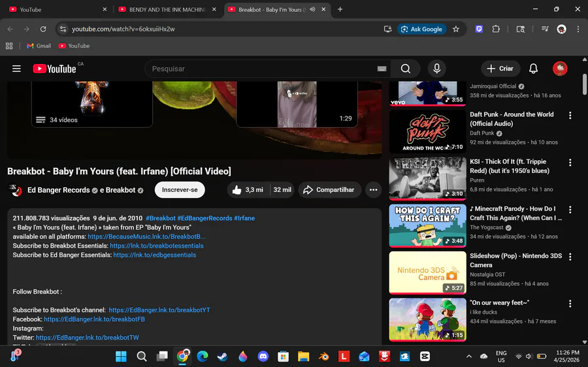Open the #EdBangerRecords hashtag
Image resolution: width=588 pixels, height=367 pixels.
click(x=204, y=218)
